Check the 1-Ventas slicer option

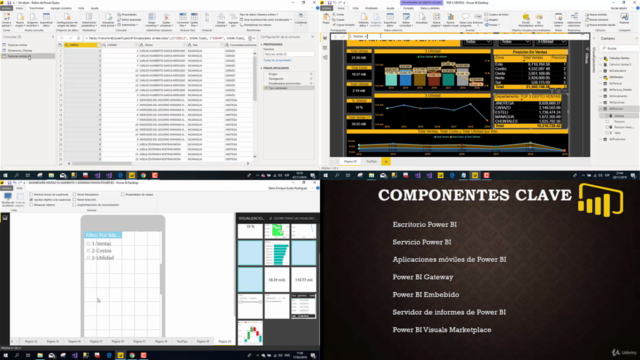[x=89, y=244]
